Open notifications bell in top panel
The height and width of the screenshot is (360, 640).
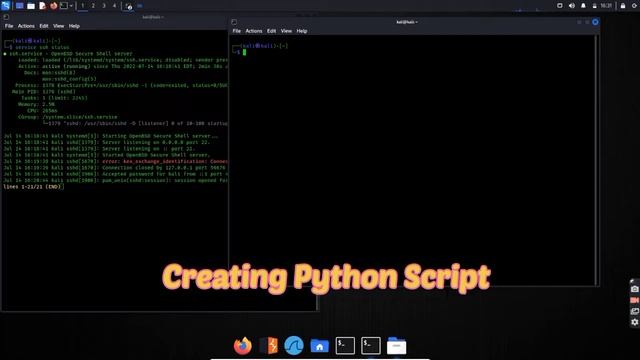583,6
